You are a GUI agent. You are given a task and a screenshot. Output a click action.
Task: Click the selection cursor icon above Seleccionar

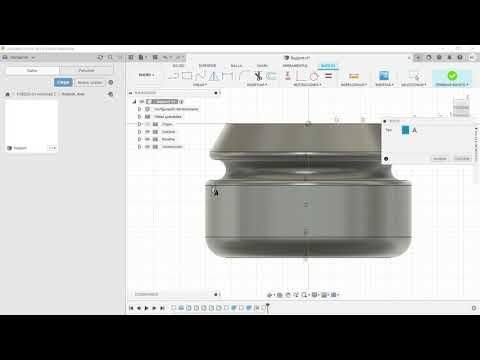(414, 76)
